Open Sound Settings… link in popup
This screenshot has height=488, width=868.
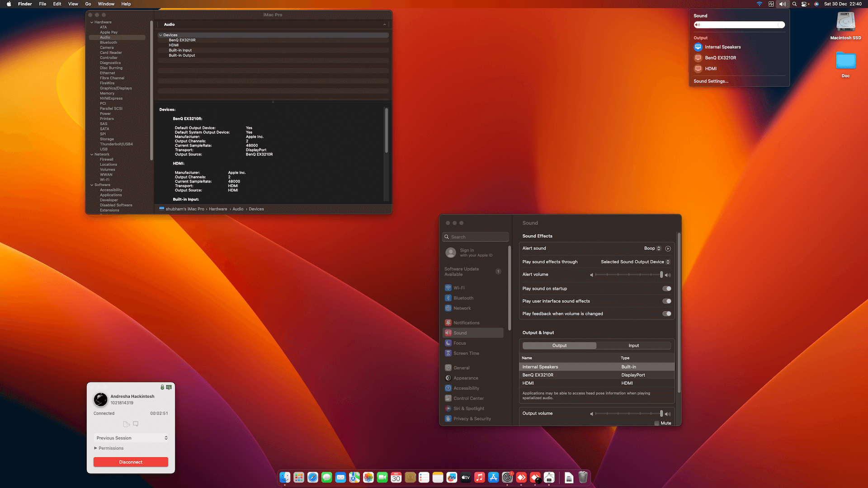pyautogui.click(x=711, y=81)
